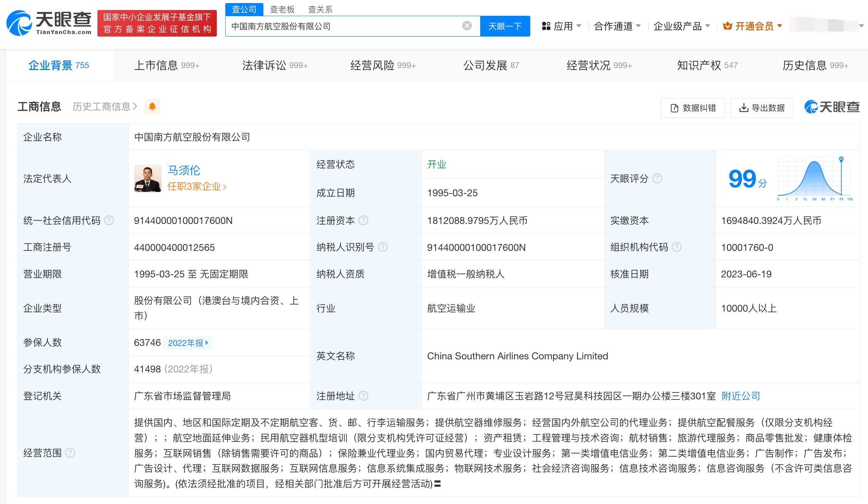Select the approval date 2023-06-19
Screen dimensions: 868x504
click(746, 274)
